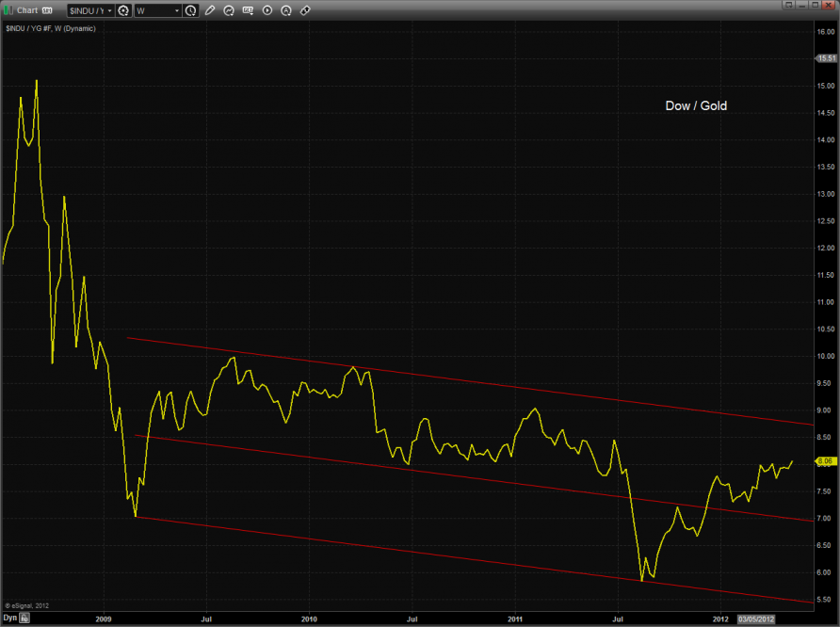Image resolution: width=840 pixels, height=627 pixels.
Task: Click the symbol settings gear icon
Action: (x=123, y=10)
